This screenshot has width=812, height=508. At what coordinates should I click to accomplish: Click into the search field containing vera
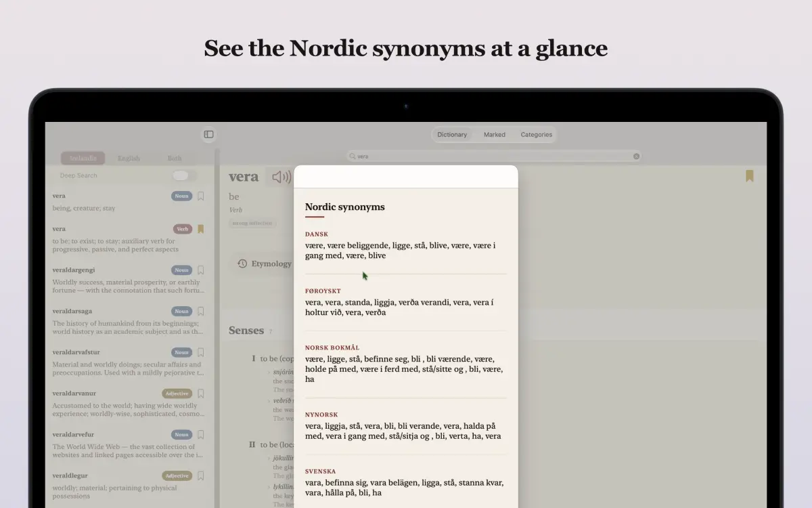(494, 156)
